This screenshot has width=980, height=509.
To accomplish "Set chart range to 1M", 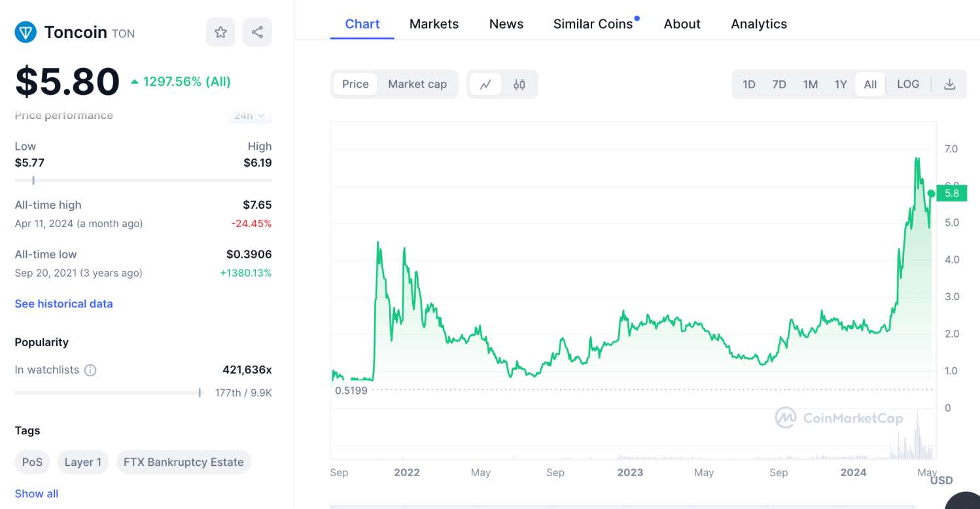I will 811,84.
